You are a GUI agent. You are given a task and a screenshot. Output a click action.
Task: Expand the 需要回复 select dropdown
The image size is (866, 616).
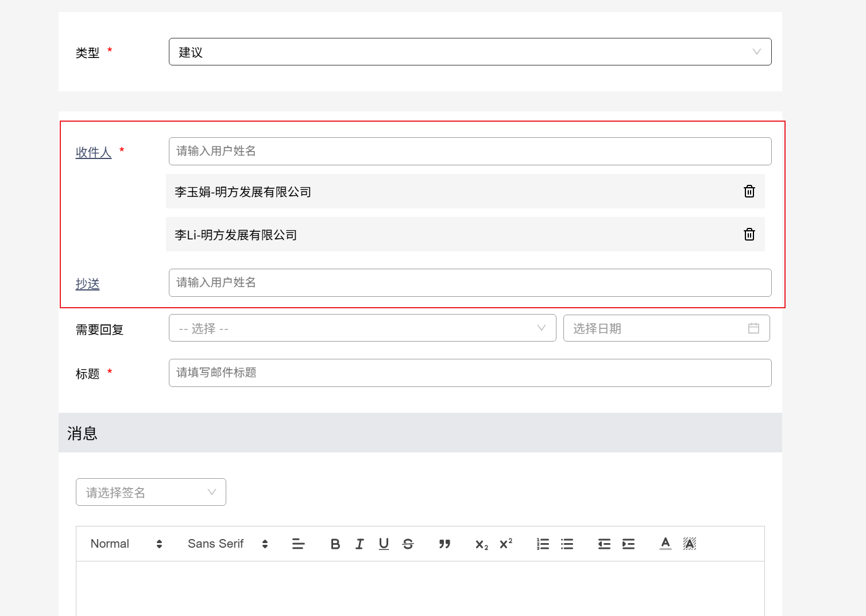[x=362, y=328]
